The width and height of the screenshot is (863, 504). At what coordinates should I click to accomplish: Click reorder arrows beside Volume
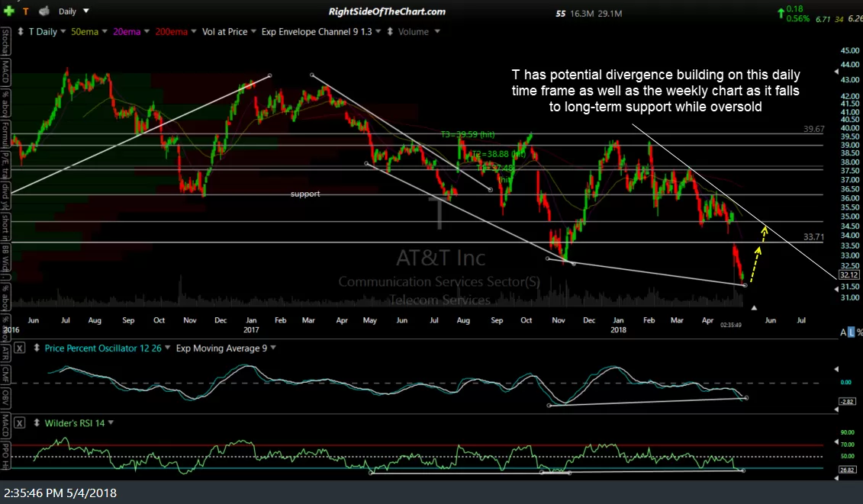(x=390, y=32)
